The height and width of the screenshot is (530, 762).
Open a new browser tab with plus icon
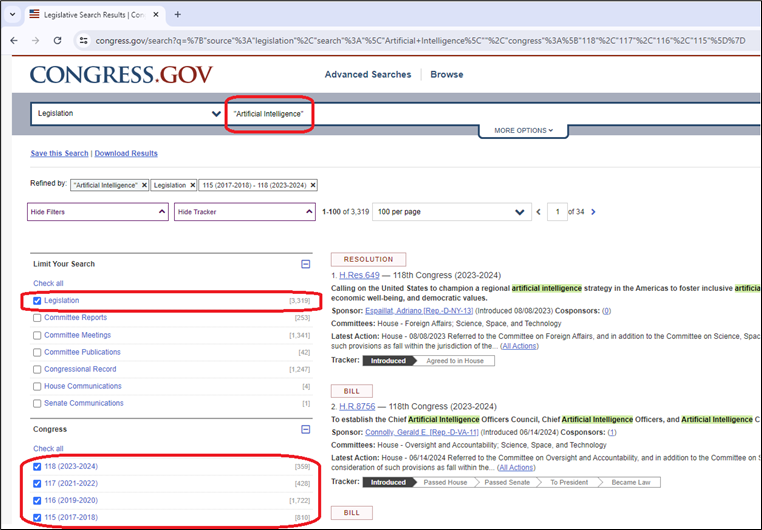(177, 15)
